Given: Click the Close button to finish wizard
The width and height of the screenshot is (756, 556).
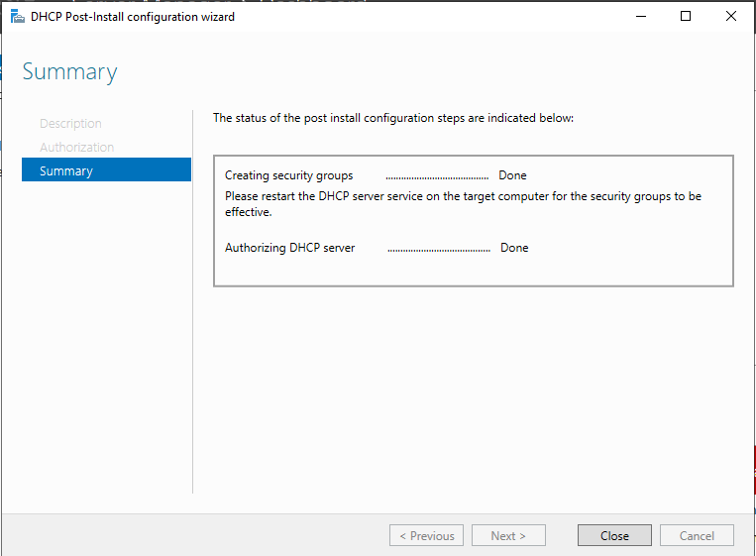Looking at the screenshot, I should [x=614, y=535].
